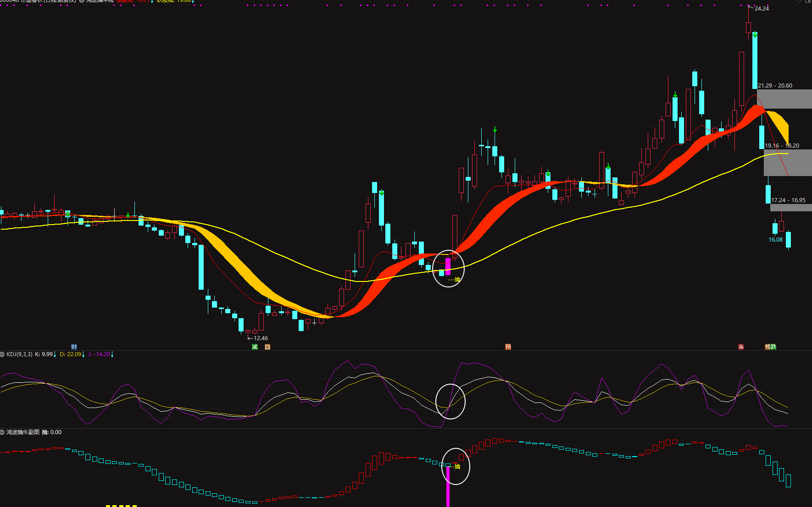The width and height of the screenshot is (812, 507).
Task: Open the main chart indicator dropdown at top
Action: click(x=82, y=1)
